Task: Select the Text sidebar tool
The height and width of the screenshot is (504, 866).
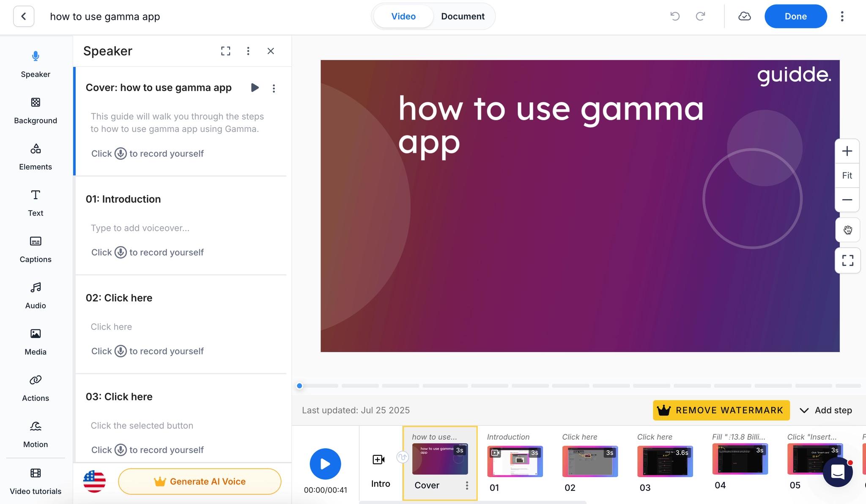Action: [x=36, y=203]
